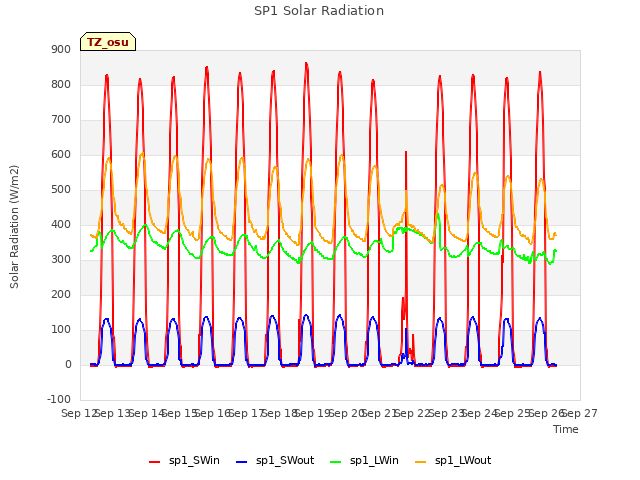The image size is (640, 480).
Task: Click the Sep 19 x-axis tick label
Action: (313, 414)
